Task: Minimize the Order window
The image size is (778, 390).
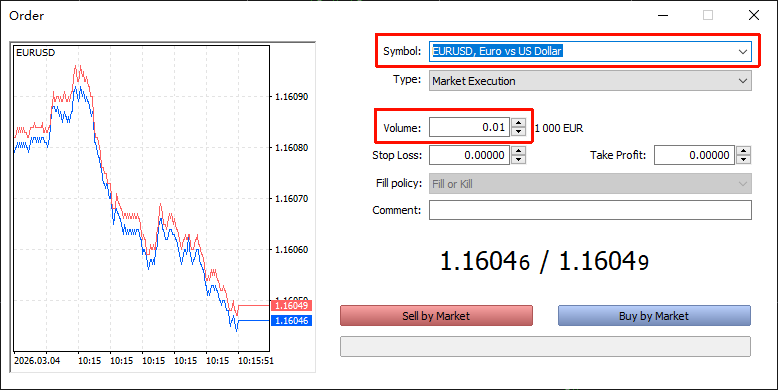Action: coord(663,15)
